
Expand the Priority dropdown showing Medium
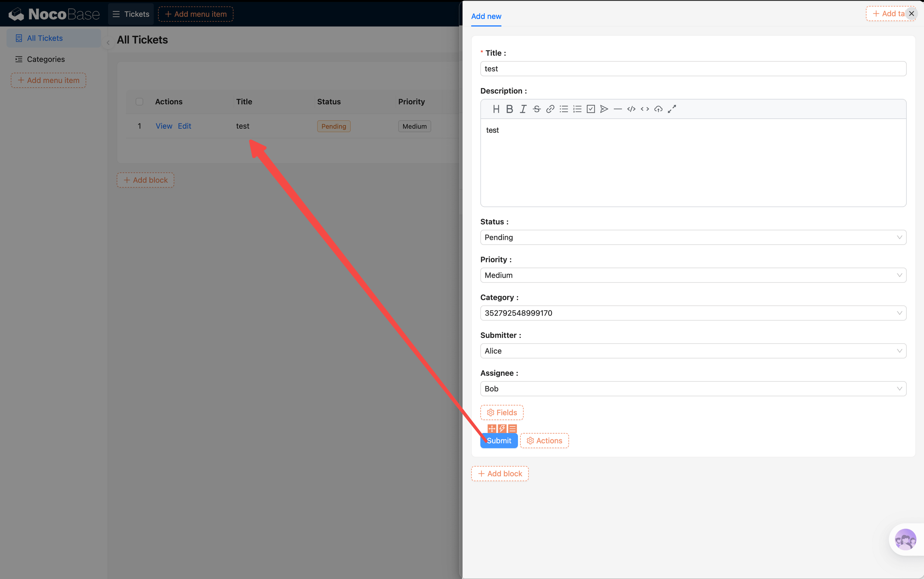[693, 275]
